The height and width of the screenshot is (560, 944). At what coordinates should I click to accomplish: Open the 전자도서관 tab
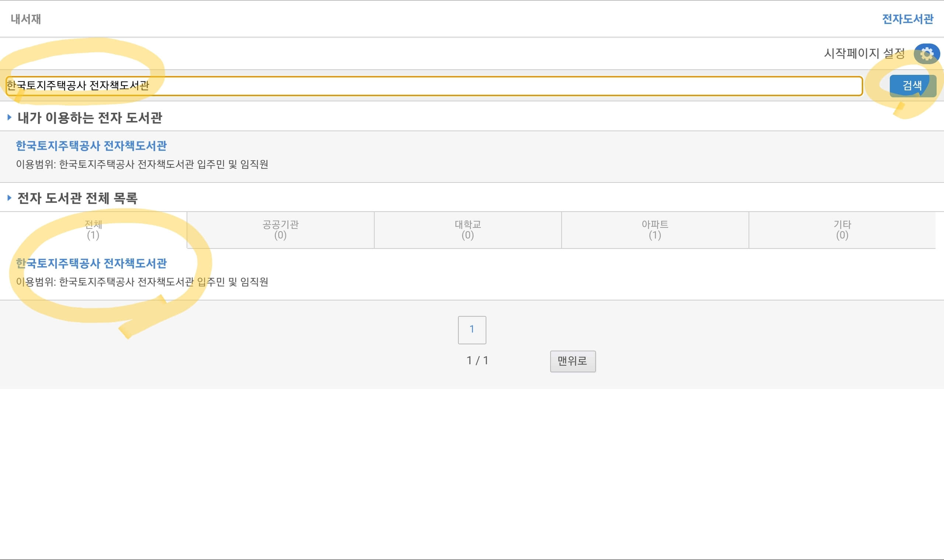[x=908, y=19]
